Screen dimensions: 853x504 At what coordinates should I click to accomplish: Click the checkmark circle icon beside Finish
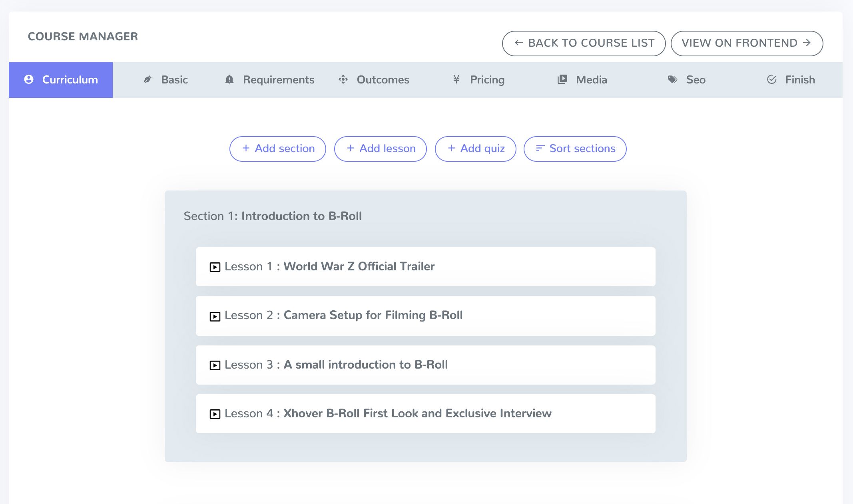click(x=772, y=79)
